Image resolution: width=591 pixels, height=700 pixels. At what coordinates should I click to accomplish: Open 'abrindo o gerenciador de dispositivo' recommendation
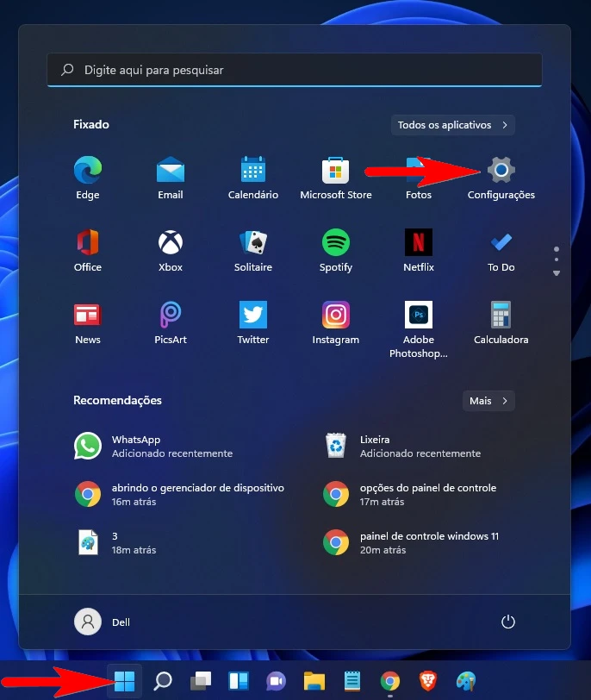(x=178, y=494)
